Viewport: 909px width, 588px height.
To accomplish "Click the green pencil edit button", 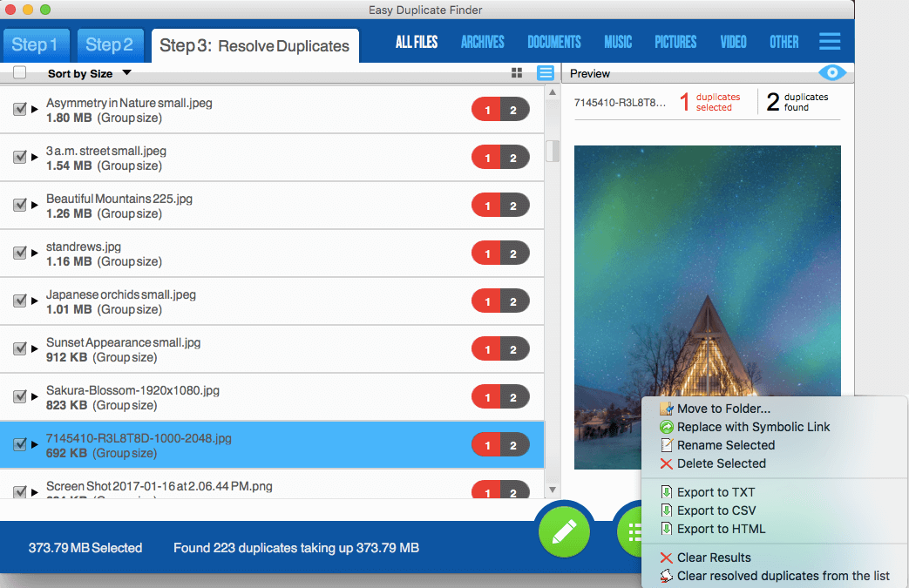I will [564, 531].
